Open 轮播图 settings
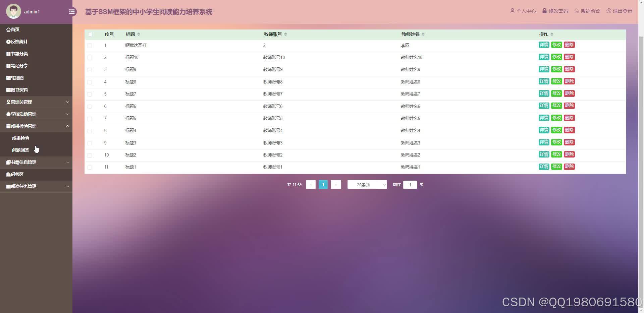Viewport: 644px width, 313px height. click(x=16, y=78)
